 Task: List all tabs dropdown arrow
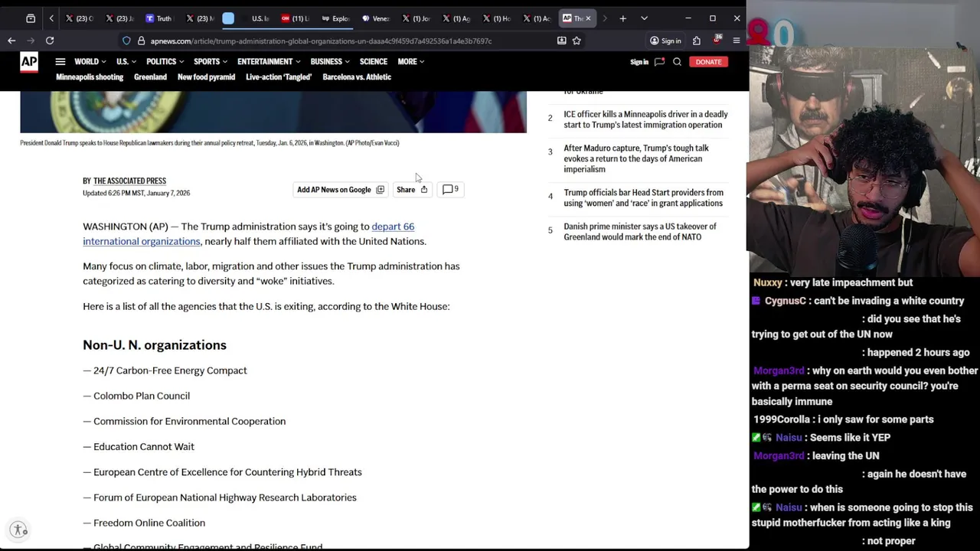coord(644,18)
